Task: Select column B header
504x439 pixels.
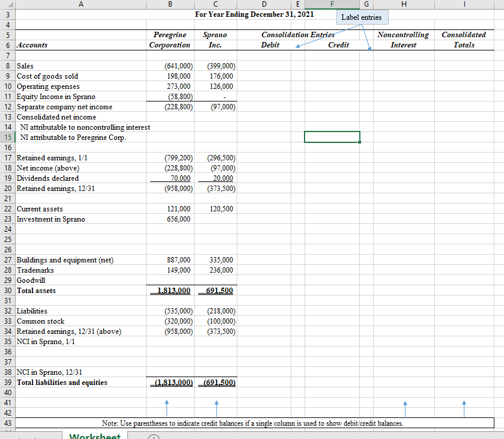Action: [x=170, y=4]
